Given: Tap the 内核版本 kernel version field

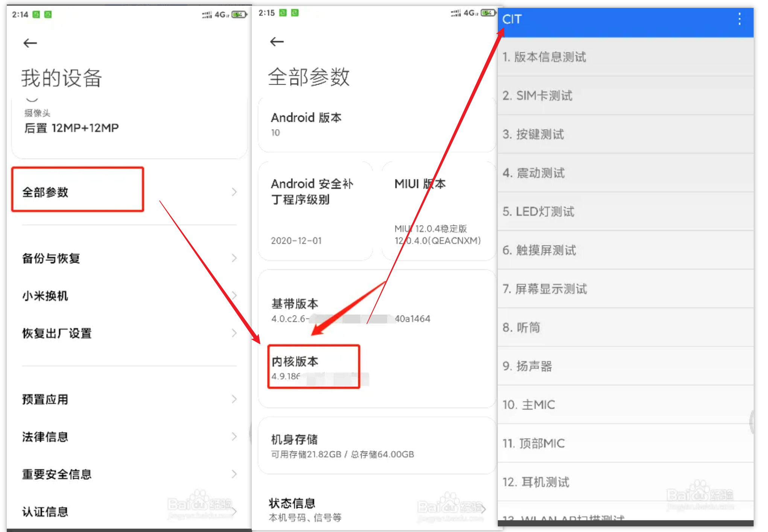Looking at the screenshot, I should [x=313, y=367].
